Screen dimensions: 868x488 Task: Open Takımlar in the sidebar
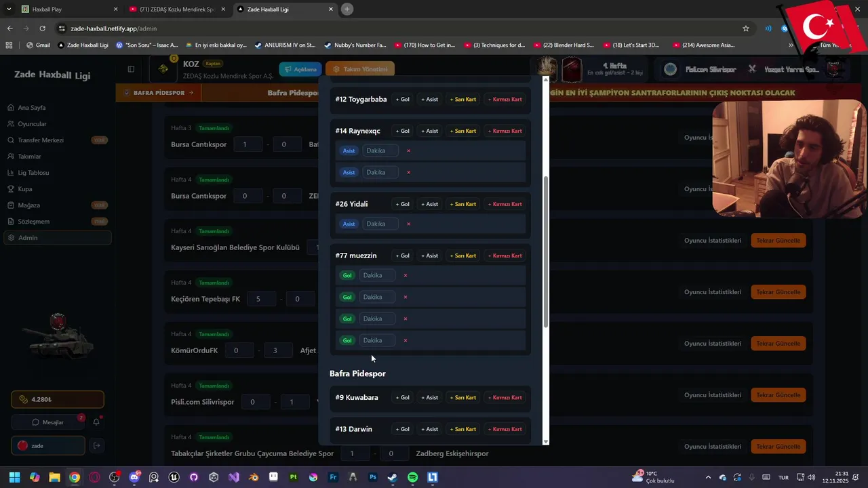pos(29,157)
